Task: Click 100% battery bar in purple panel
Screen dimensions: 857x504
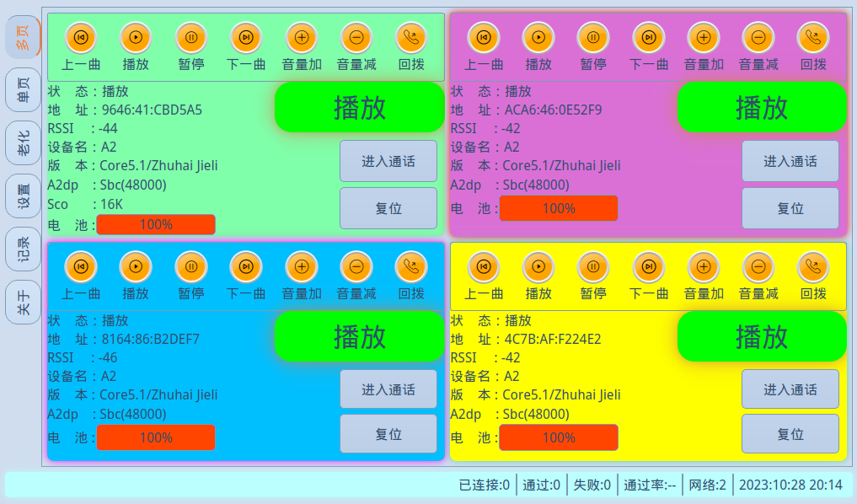Action: [x=559, y=208]
